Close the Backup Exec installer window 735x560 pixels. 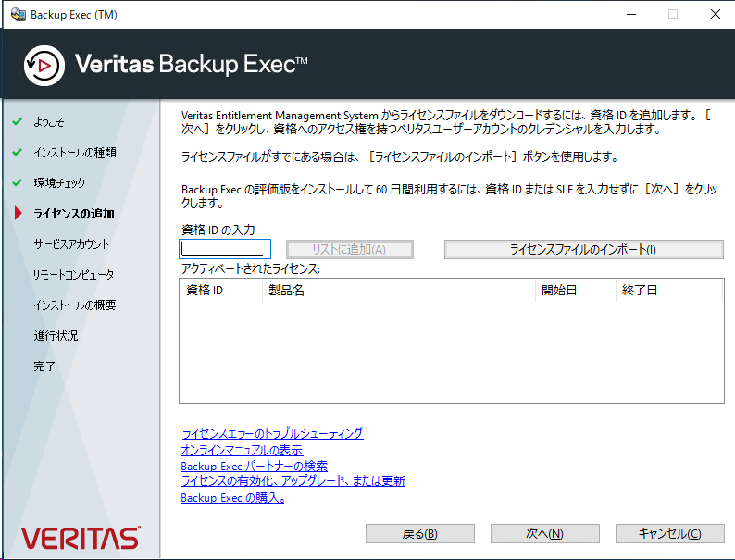tap(716, 15)
